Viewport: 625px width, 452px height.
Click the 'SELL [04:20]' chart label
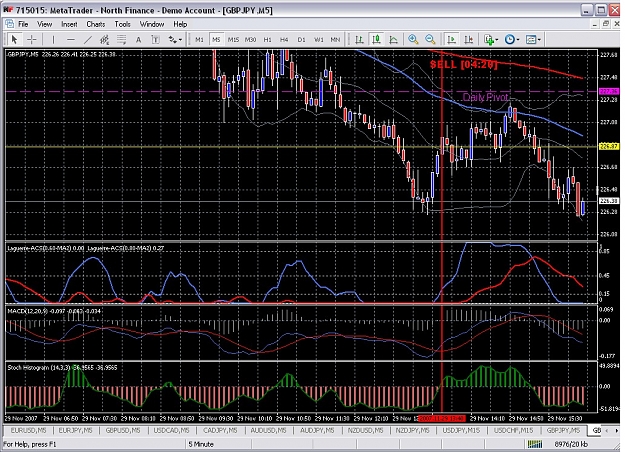(x=464, y=65)
